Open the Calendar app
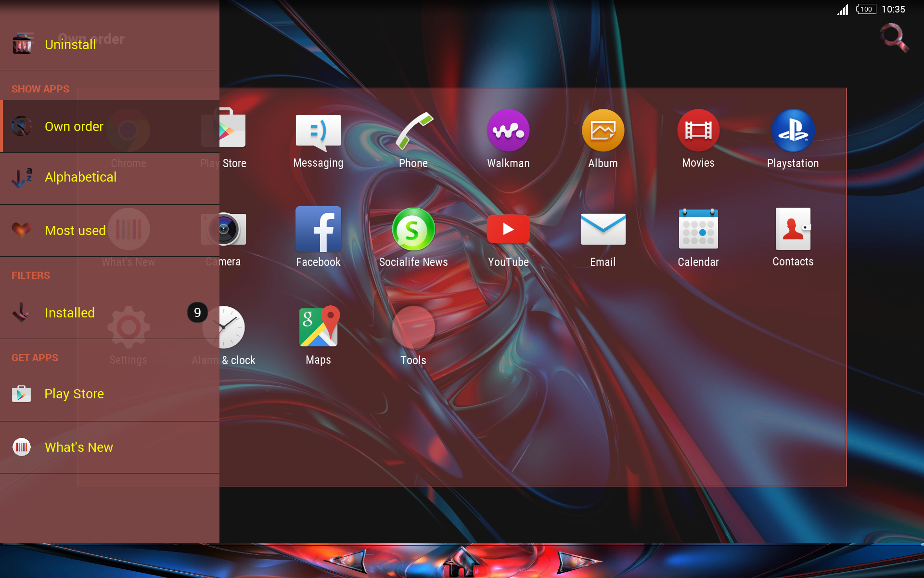The height and width of the screenshot is (578, 924). 698,237
